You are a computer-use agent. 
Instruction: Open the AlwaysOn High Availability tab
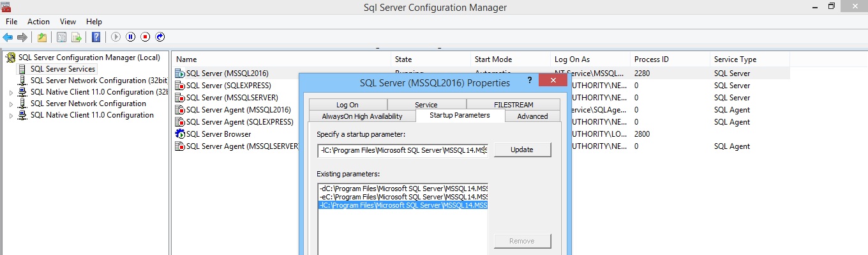point(362,116)
